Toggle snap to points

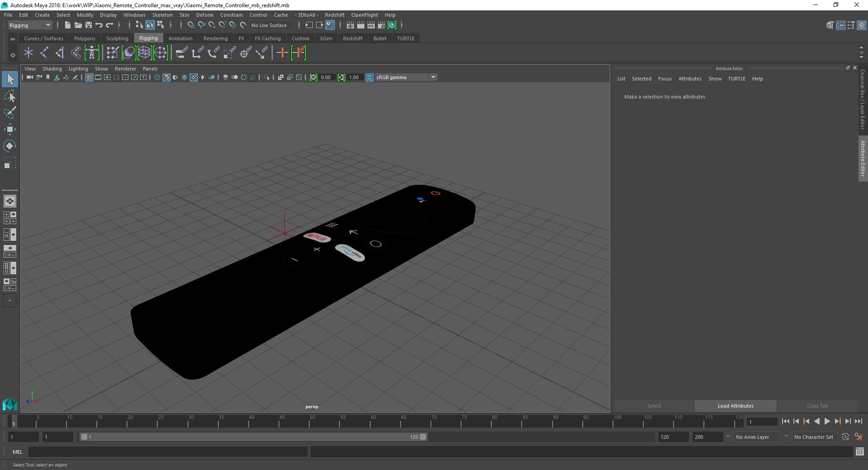pos(212,25)
